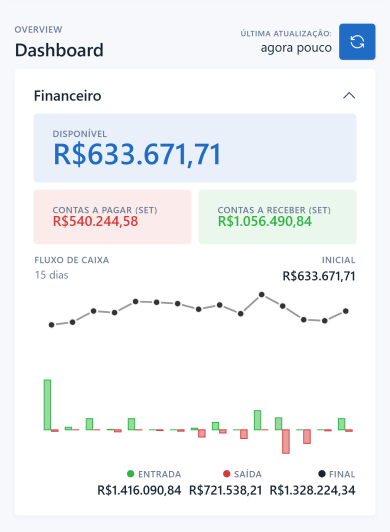Click the highest point on line chart

click(262, 294)
